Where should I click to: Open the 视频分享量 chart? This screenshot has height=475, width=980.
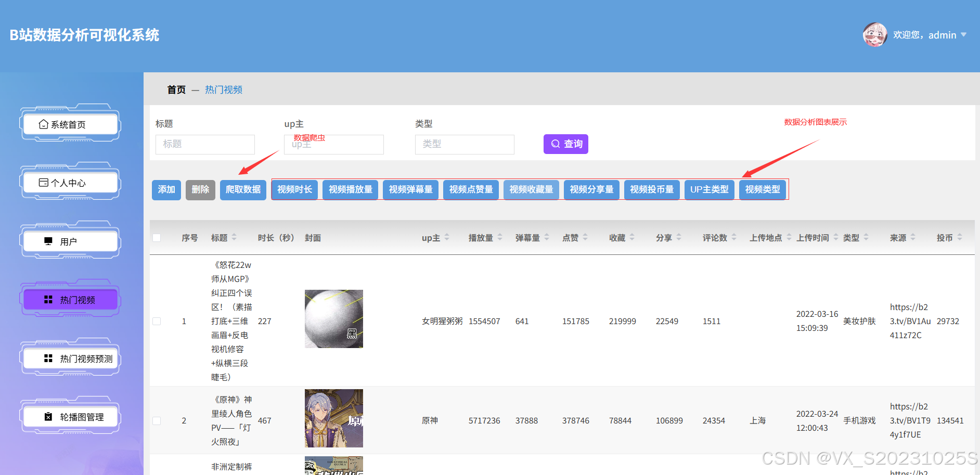591,190
